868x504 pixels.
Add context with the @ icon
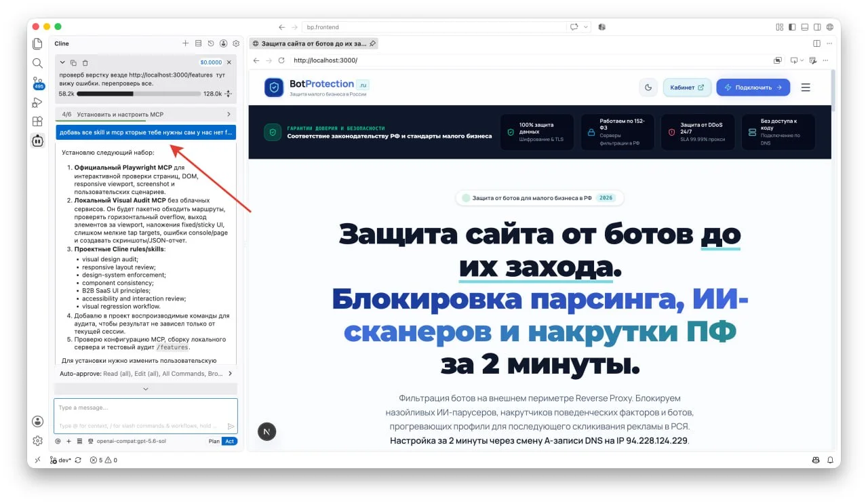58,441
